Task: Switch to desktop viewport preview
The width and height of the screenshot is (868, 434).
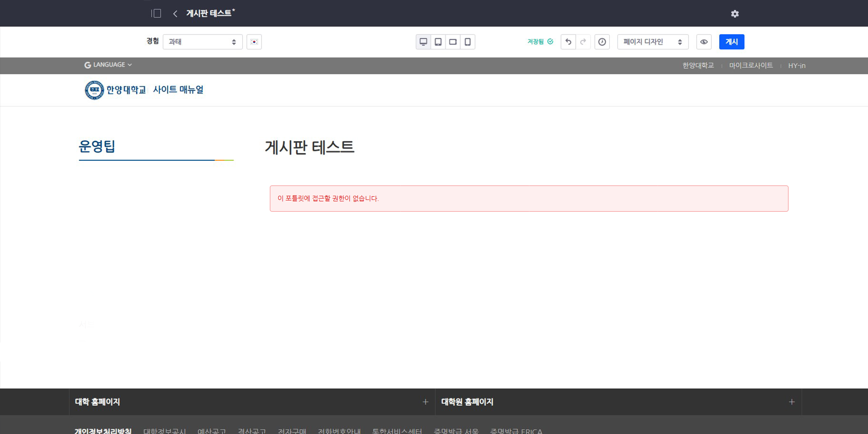Action: 423,42
